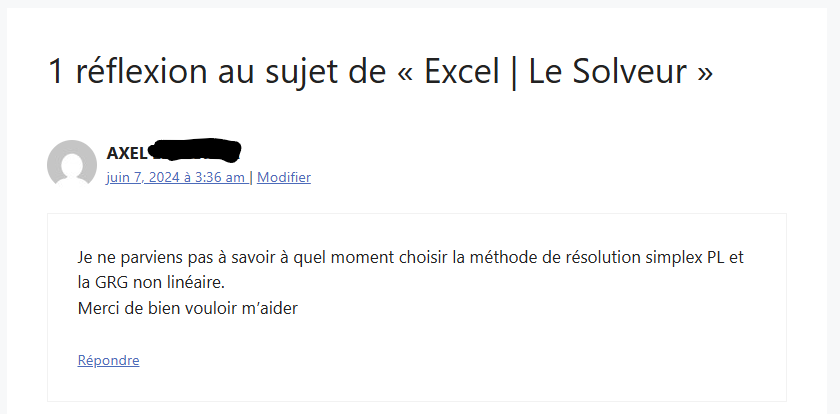
Task: Click the gray commenter avatar icon
Action: tap(72, 165)
